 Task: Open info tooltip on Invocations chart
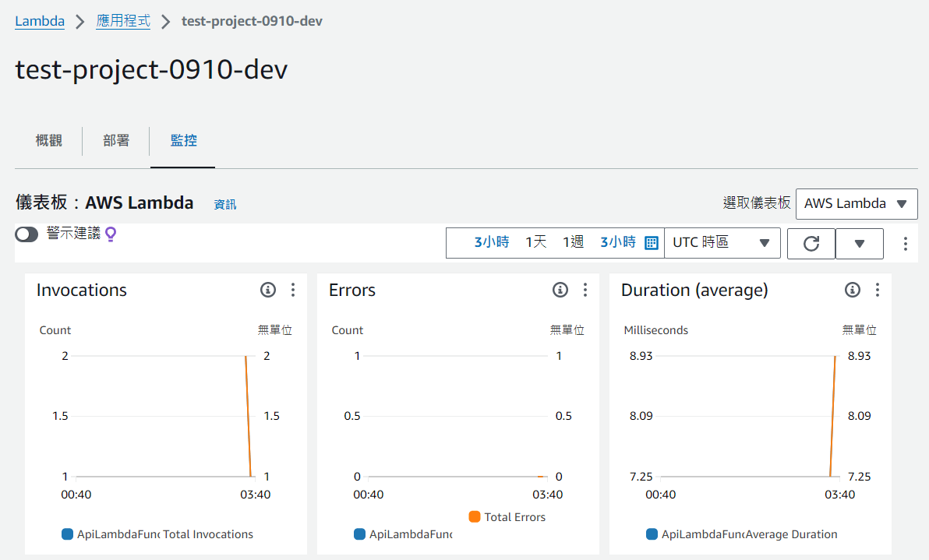point(268,289)
